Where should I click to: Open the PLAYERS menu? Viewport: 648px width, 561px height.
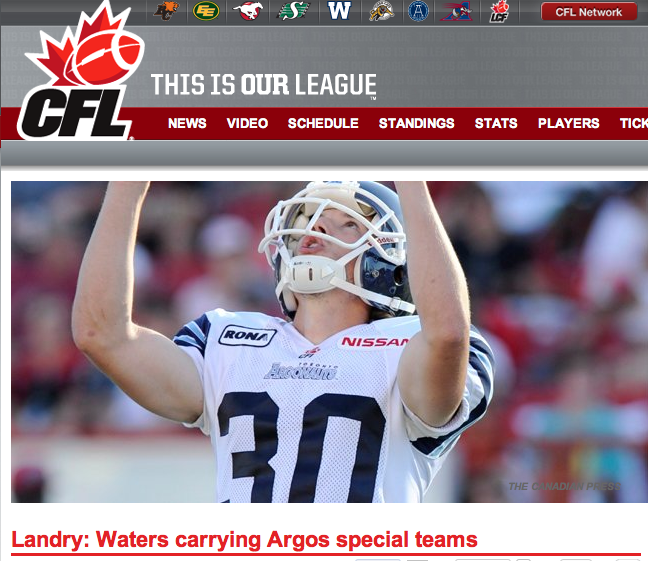(x=568, y=123)
